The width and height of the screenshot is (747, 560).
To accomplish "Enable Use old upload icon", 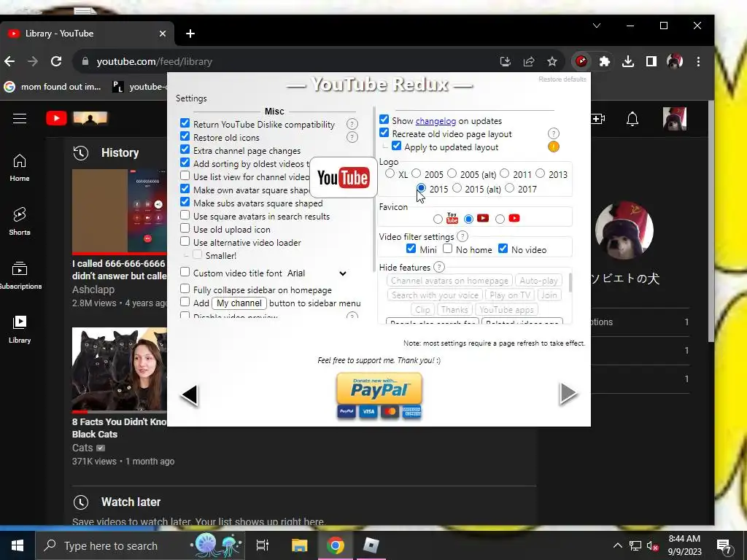I will point(185,228).
